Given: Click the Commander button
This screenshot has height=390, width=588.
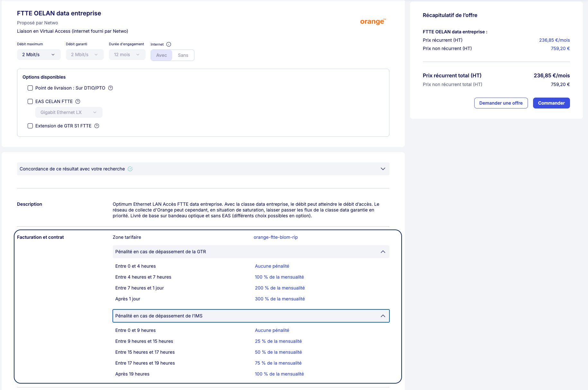Looking at the screenshot, I should point(551,103).
